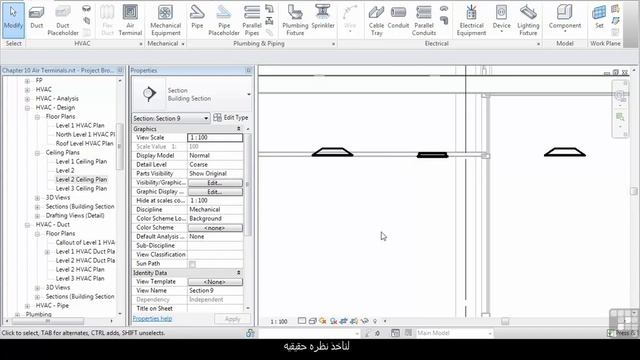Viewport: 640px width, 360px height.
Task: Open the Visual Style icon in view bar
Action: pos(312,321)
